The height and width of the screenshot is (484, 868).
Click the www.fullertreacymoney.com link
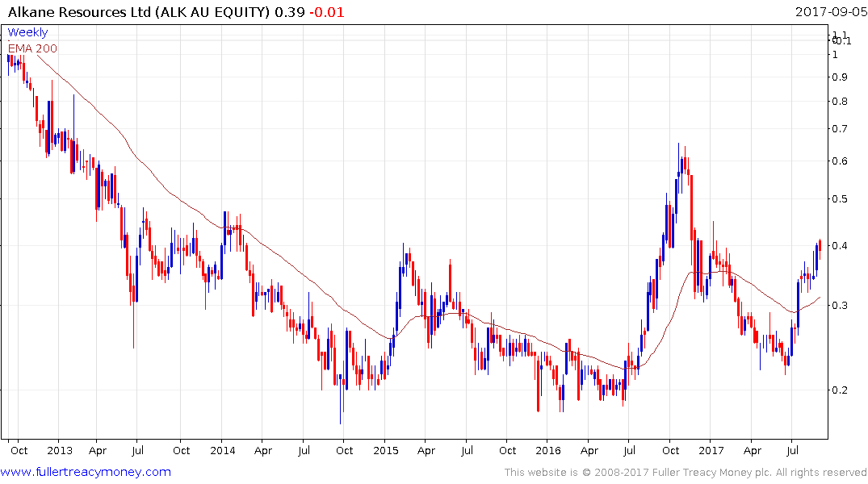click(x=86, y=472)
